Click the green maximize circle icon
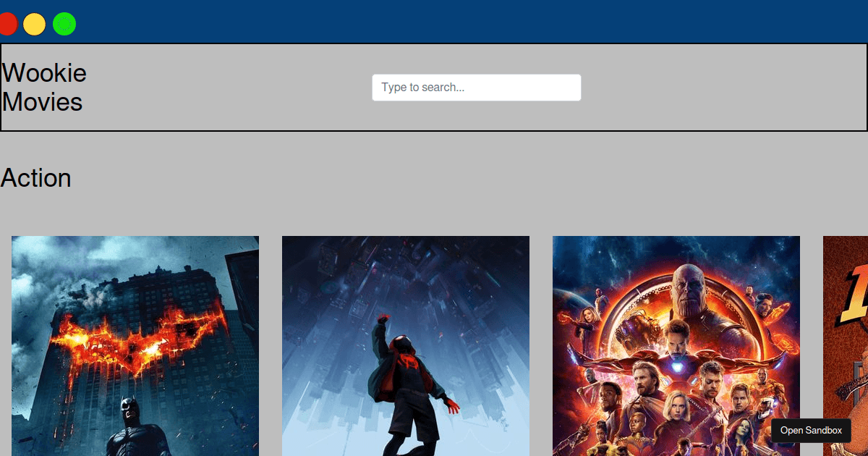Screen dimensions: 868x456 (64, 23)
